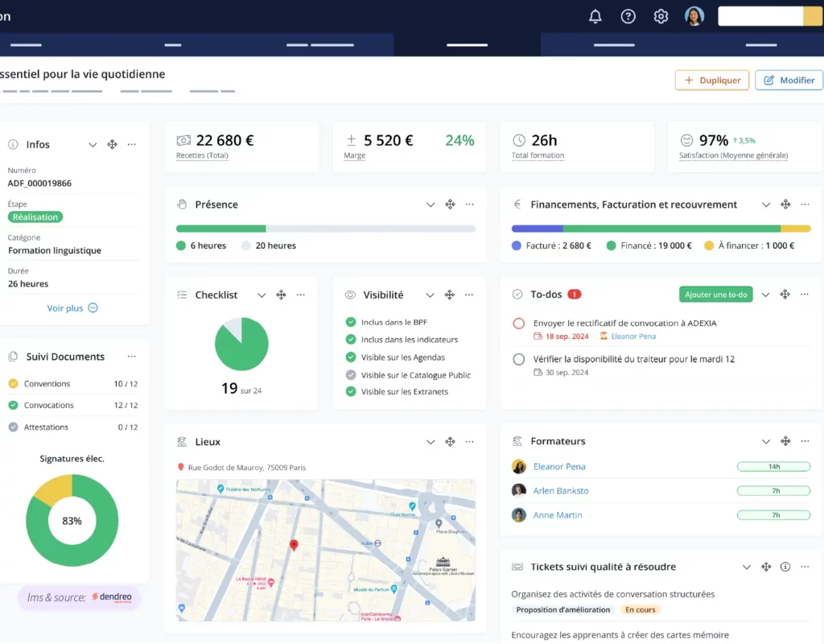Click the help question mark icon
This screenshot has height=644, width=824.
[x=628, y=16]
